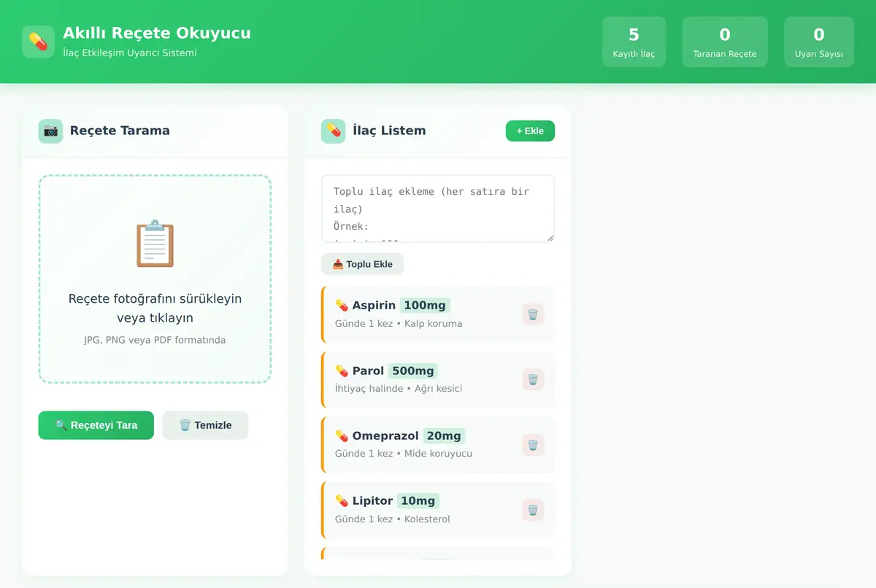The width and height of the screenshot is (876, 588).
Task: Click the Temizle button
Action: [205, 425]
